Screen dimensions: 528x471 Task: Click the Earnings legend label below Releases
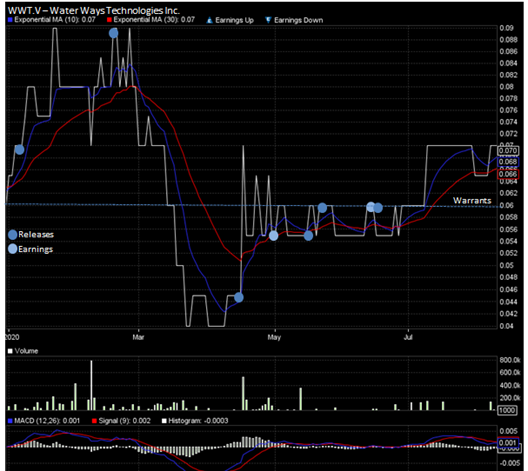pyautogui.click(x=36, y=249)
